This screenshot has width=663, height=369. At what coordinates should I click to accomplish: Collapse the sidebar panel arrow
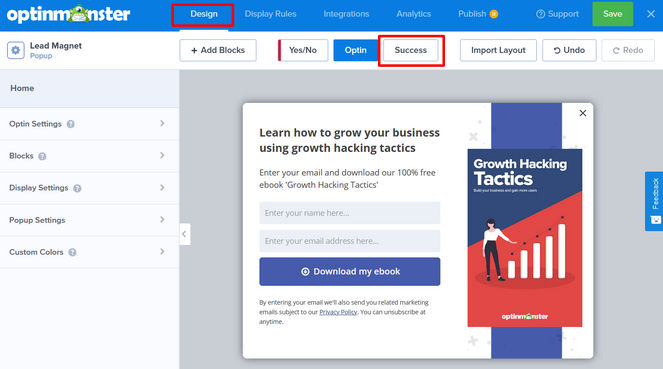click(184, 234)
